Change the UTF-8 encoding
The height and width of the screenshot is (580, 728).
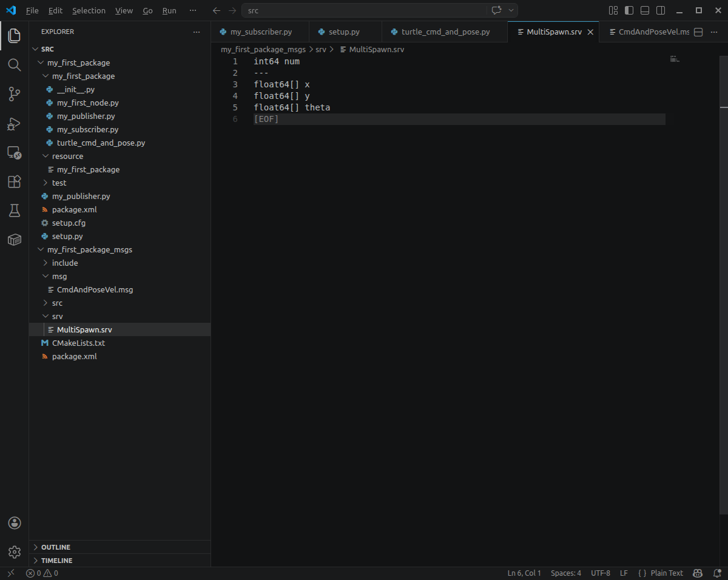[601, 573]
